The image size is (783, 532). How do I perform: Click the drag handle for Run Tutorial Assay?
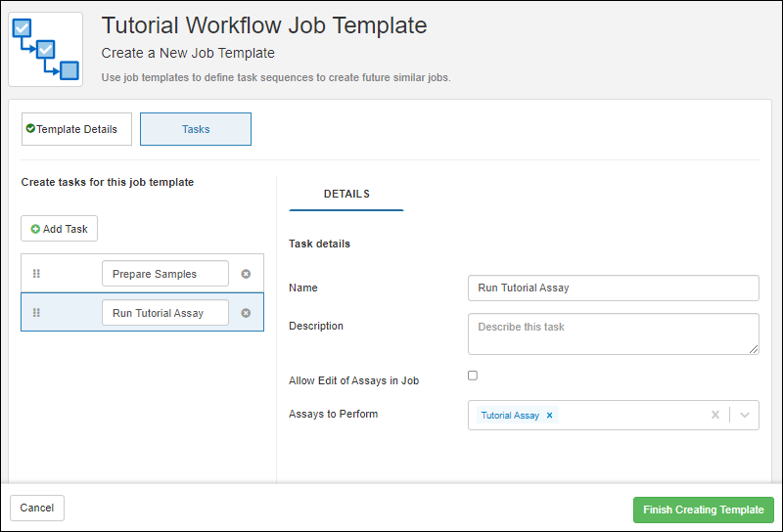tap(36, 313)
